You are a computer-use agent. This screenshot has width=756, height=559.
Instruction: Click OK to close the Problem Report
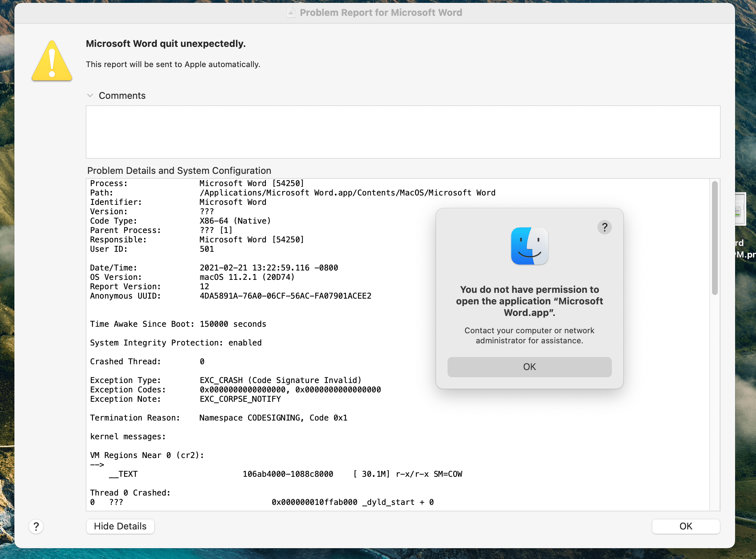click(685, 526)
